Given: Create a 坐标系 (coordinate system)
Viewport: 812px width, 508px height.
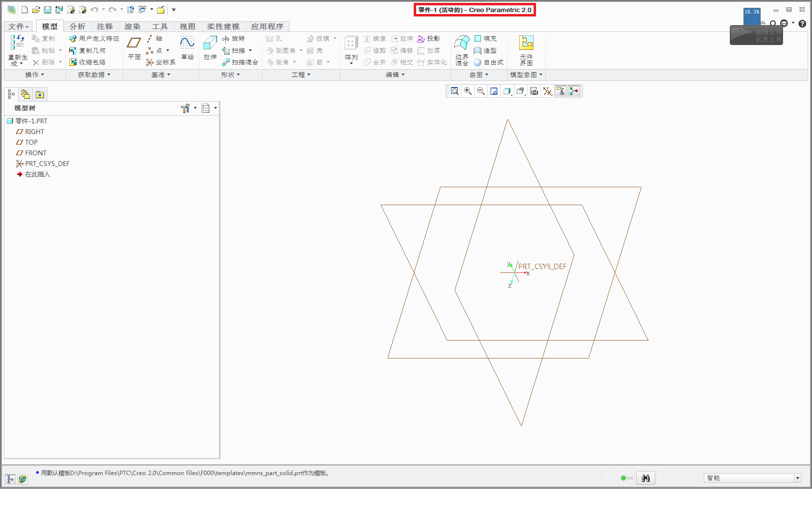Looking at the screenshot, I should pyautogui.click(x=161, y=62).
